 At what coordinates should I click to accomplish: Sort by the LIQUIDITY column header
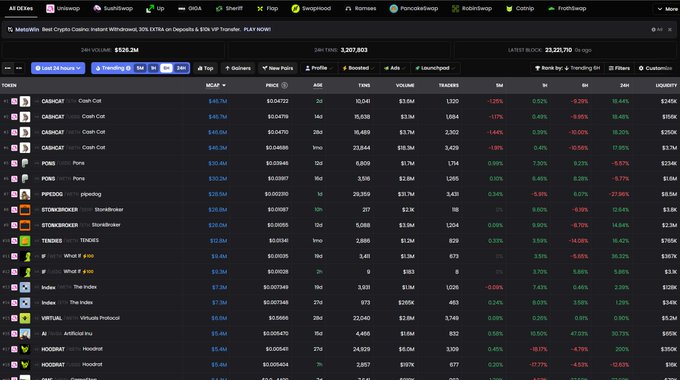click(666, 85)
